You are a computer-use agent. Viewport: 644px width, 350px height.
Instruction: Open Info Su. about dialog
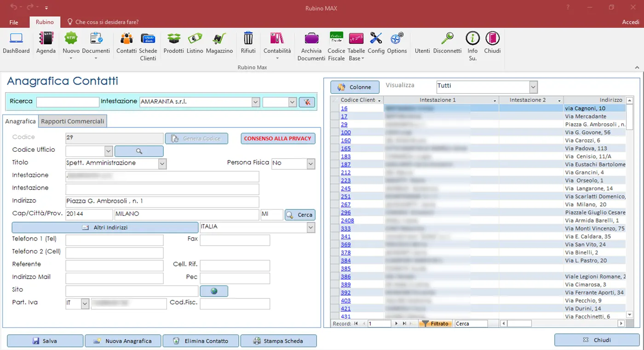coord(472,46)
